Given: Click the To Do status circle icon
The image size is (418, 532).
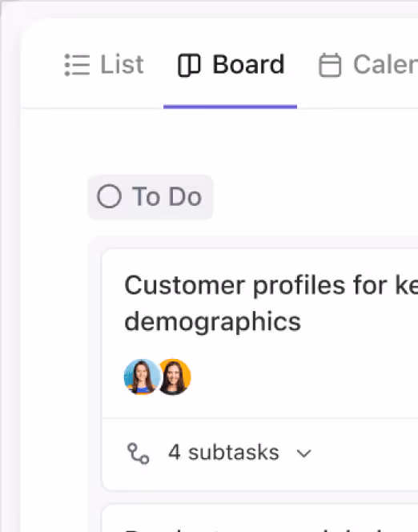Looking at the screenshot, I should (x=109, y=196).
